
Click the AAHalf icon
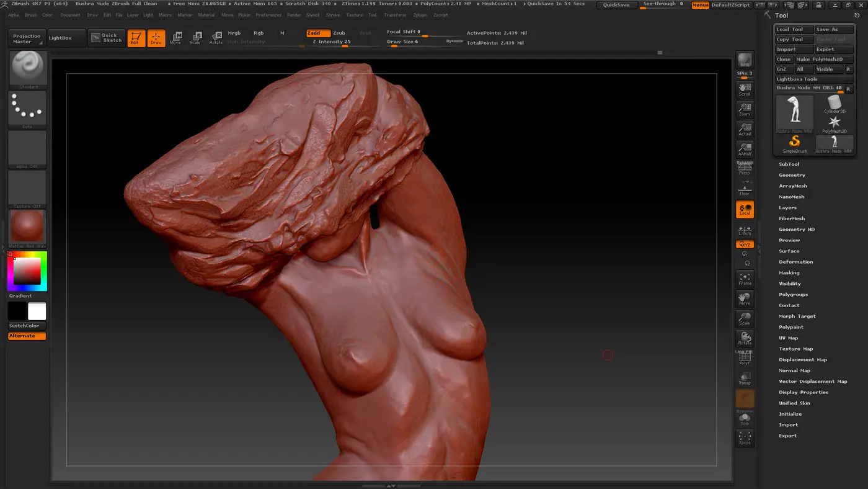coord(745,150)
